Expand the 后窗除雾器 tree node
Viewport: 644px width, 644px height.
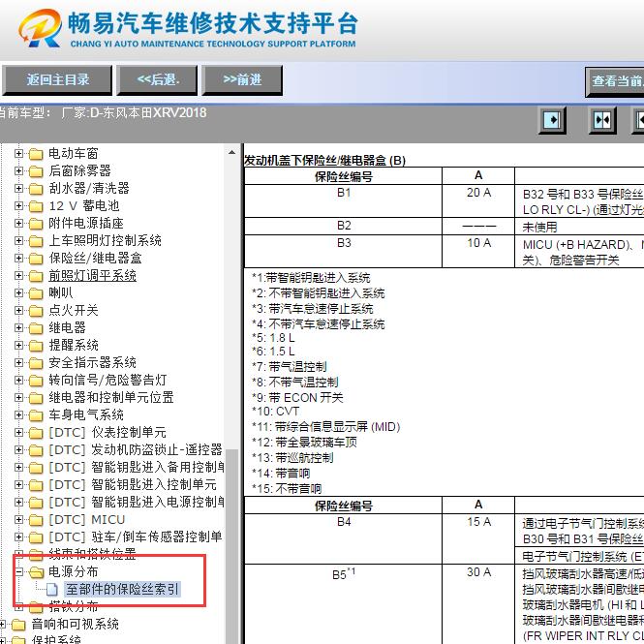[x=19, y=171]
